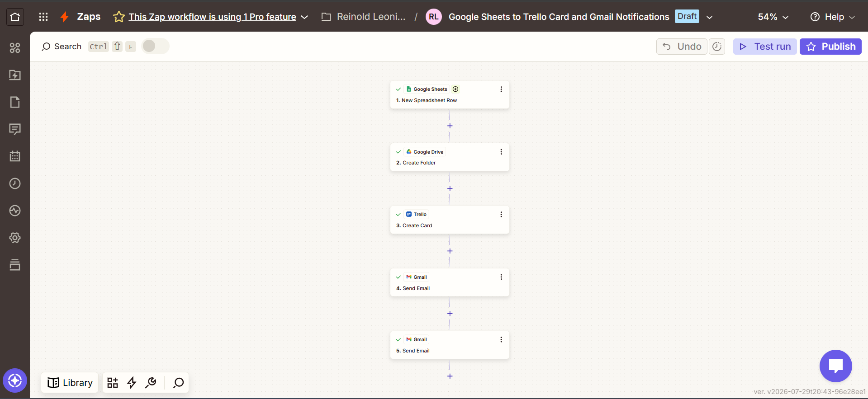Open the apps grid launcher
Image resolution: width=868 pixels, height=399 pixels.
click(x=43, y=17)
